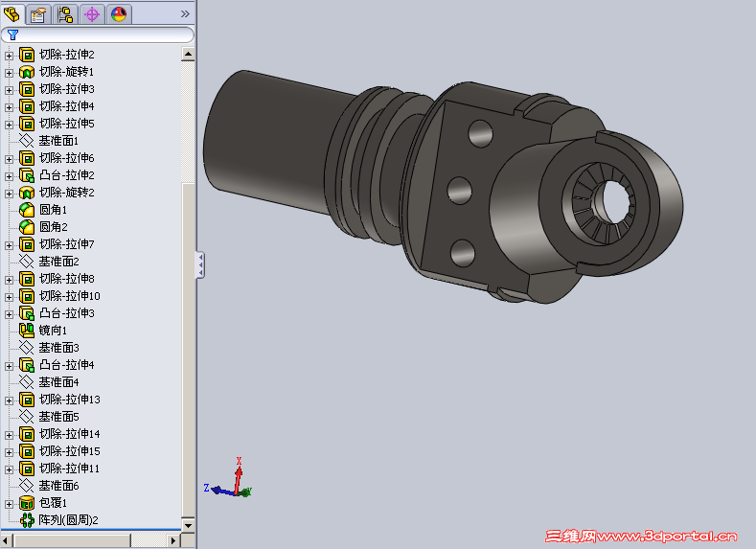Switch to the ConfigurationManager tab
The width and height of the screenshot is (756, 549).
click(x=65, y=14)
